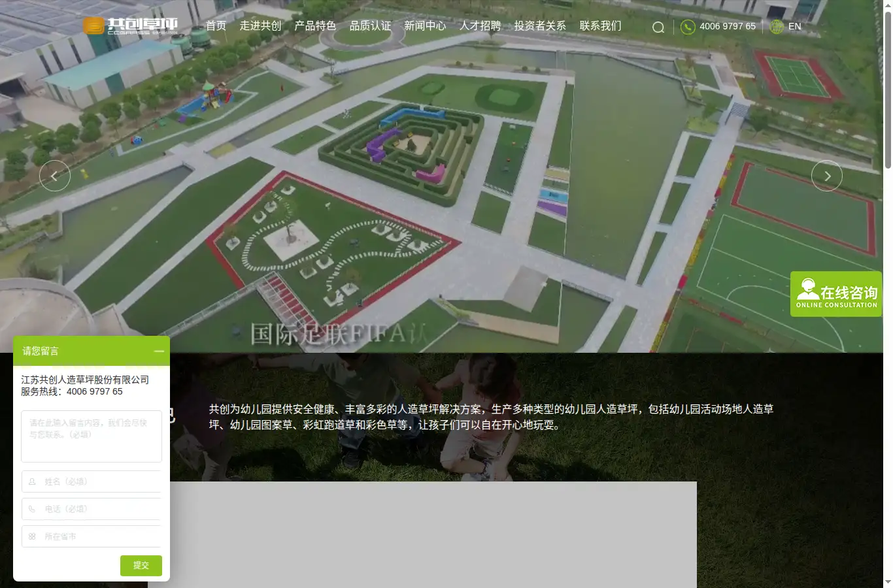Viewport: 893px width, 588px height.
Task: Click the kindergarten turf description paragraph
Action: (491, 417)
